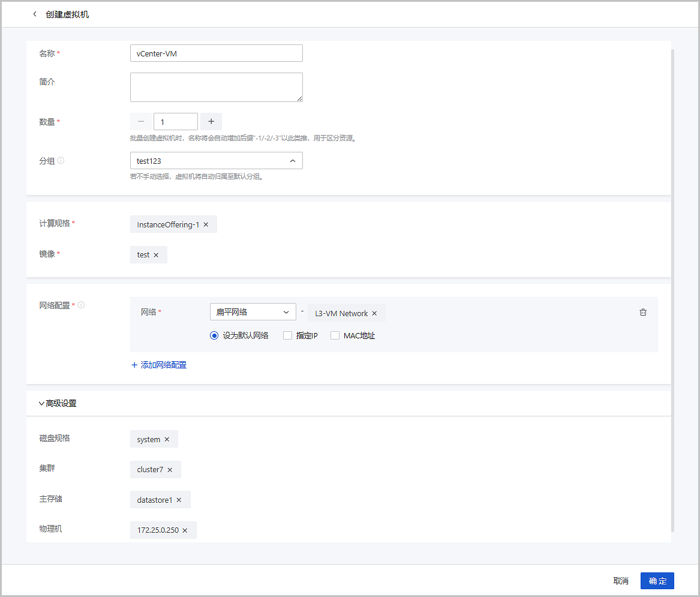
Task: Open the 分组 dropdown showing test123
Action: click(217, 161)
